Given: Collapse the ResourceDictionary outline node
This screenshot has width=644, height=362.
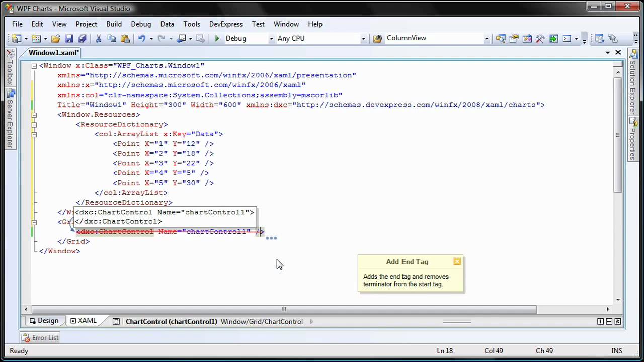Looking at the screenshot, I should coord(34,125).
